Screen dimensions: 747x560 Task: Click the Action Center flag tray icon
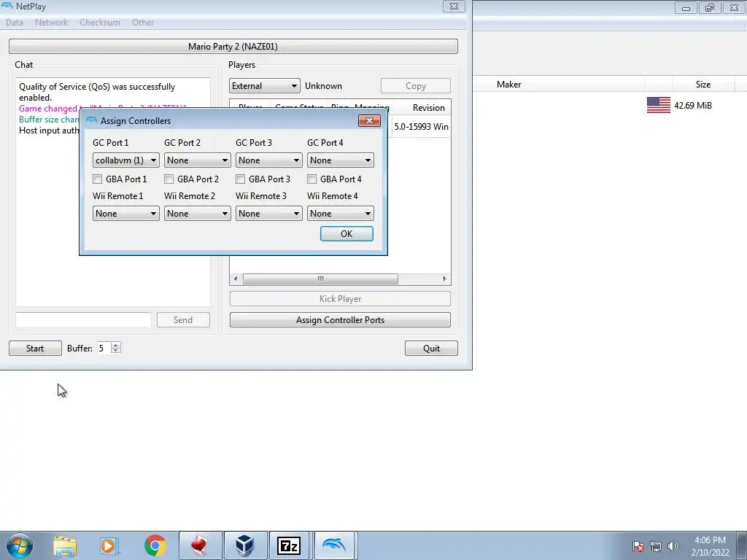point(638,546)
